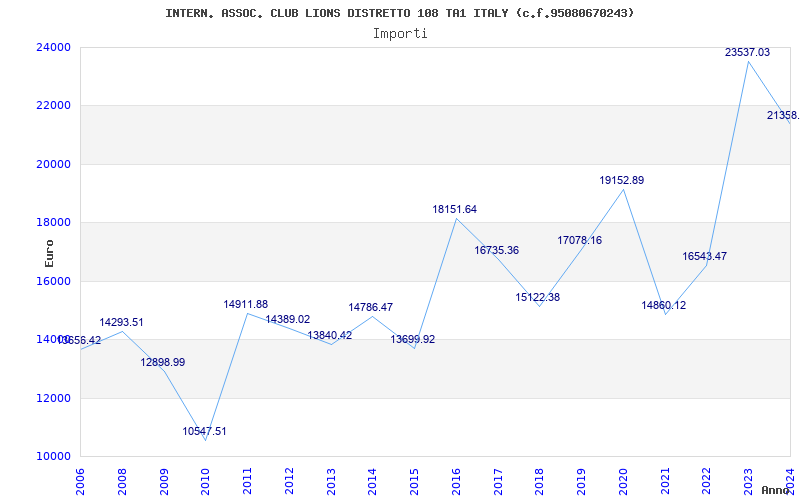Click x-axis year 2011
Image resolution: width=800 pixels, height=500 pixels.
pos(247,482)
